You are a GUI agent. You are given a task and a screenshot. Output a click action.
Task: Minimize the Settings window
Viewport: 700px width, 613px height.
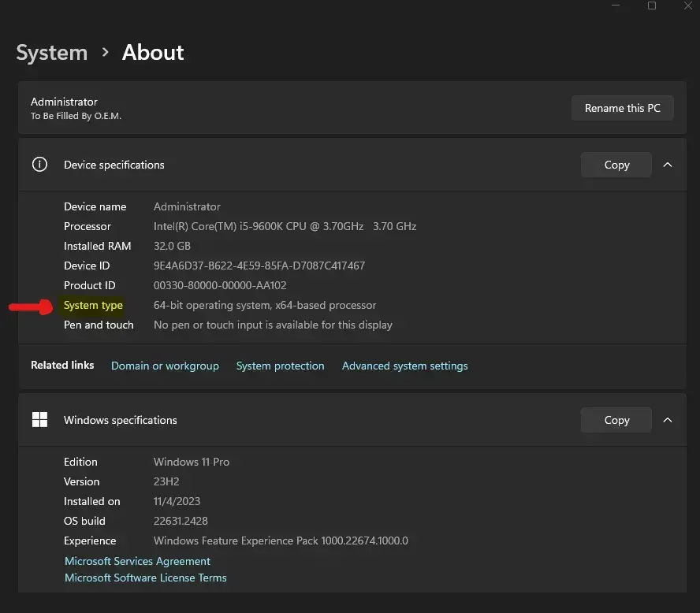(x=616, y=6)
